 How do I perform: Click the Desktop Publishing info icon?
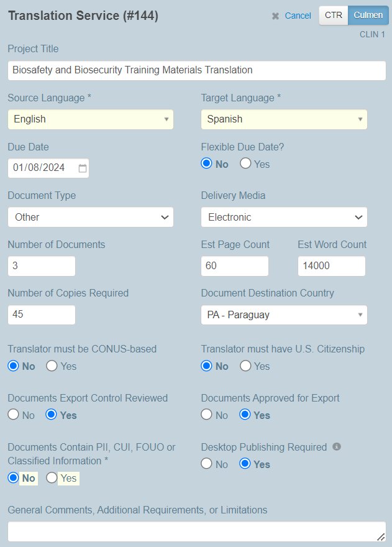pos(337,446)
